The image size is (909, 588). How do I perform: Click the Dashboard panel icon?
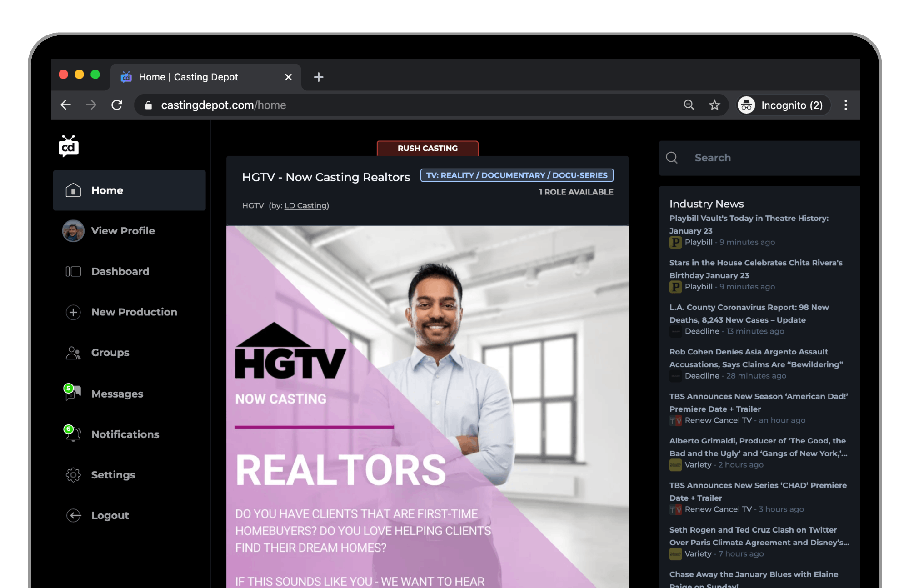point(73,271)
